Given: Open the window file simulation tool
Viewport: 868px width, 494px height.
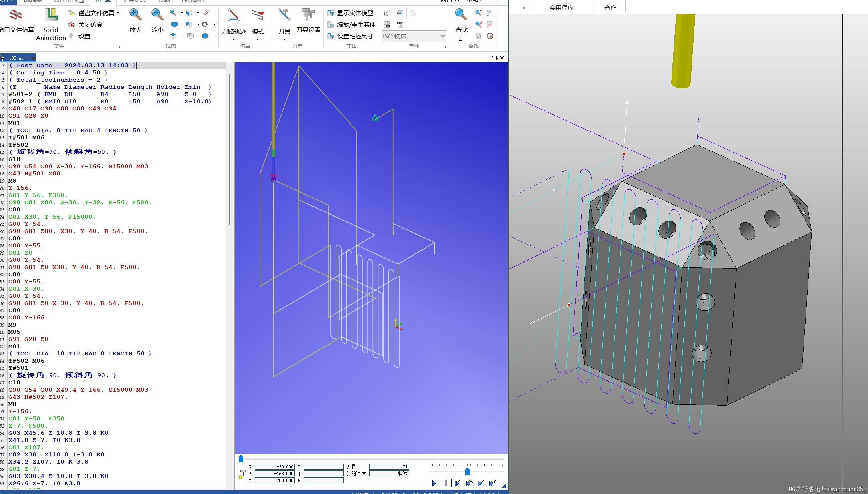Looking at the screenshot, I should (16, 21).
